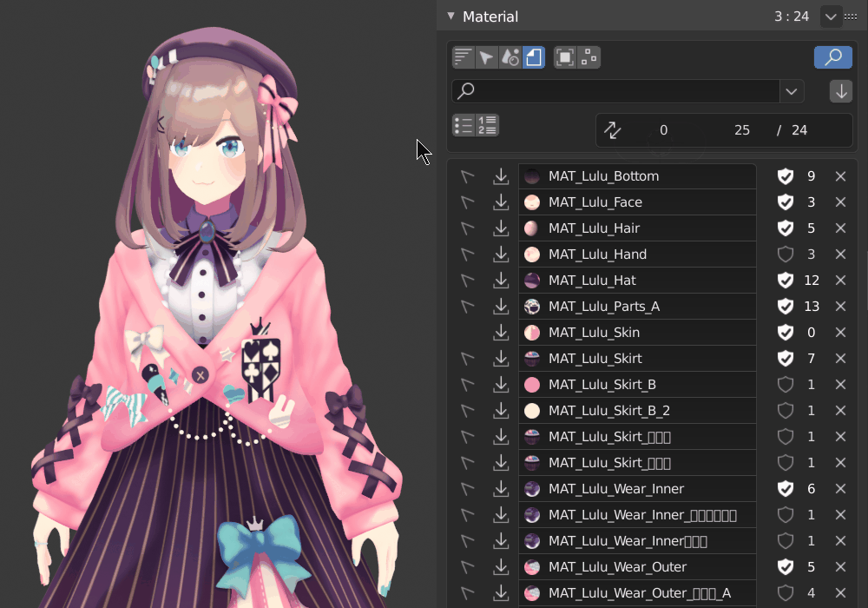Enable the shield for MAT_Lulu_Skirt_B_2

(786, 410)
